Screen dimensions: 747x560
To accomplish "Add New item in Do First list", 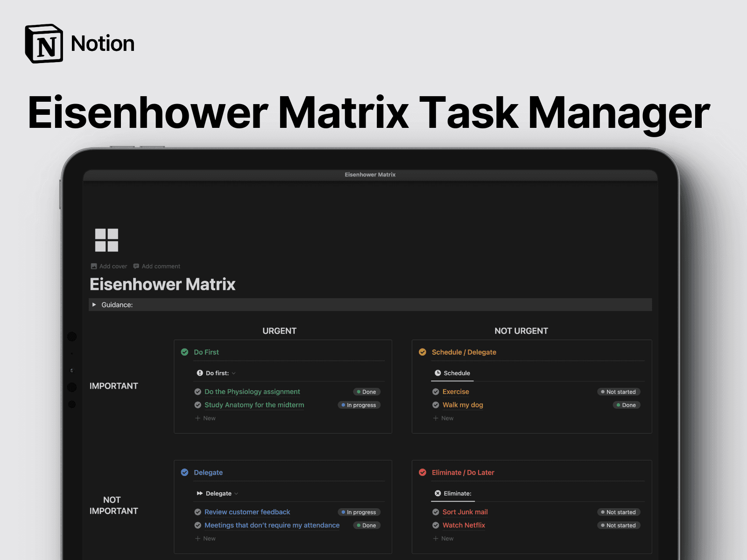I will point(205,418).
